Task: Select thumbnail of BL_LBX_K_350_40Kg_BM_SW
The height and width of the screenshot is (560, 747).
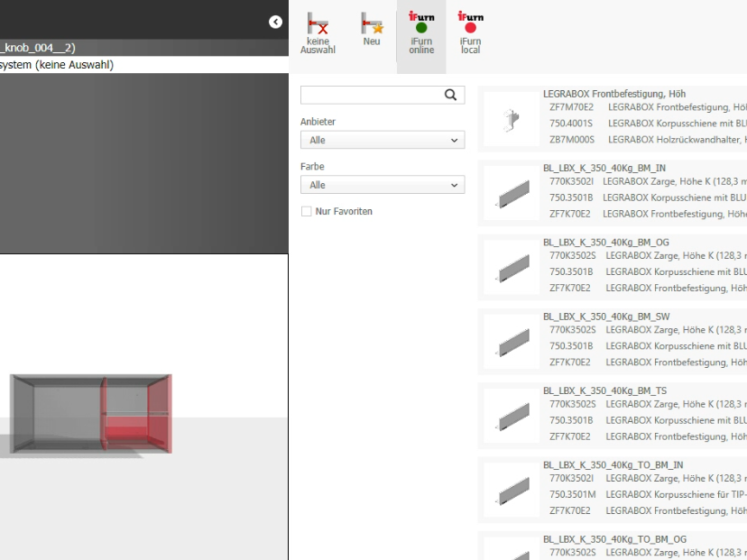Action: pos(512,342)
